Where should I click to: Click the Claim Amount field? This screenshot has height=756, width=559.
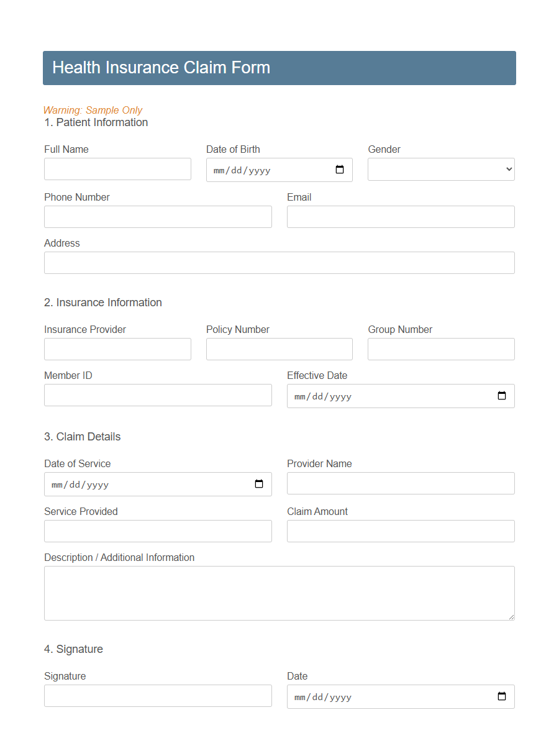(401, 531)
